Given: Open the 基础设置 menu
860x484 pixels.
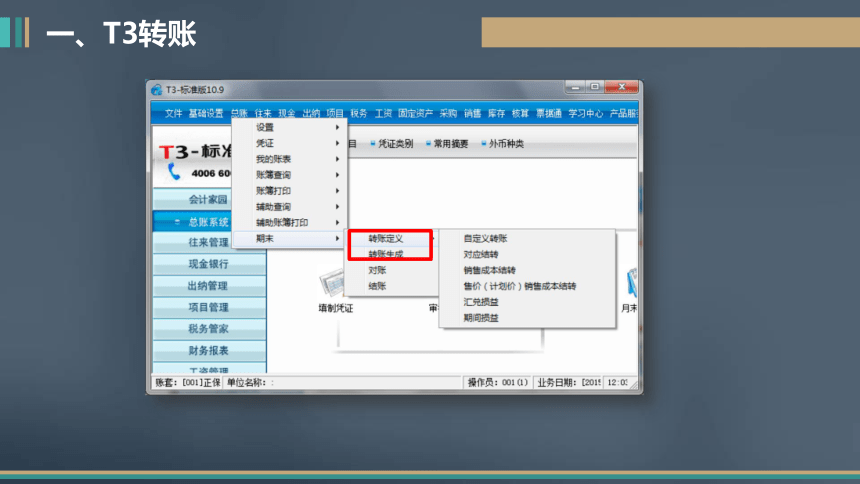Looking at the screenshot, I should tap(206, 113).
